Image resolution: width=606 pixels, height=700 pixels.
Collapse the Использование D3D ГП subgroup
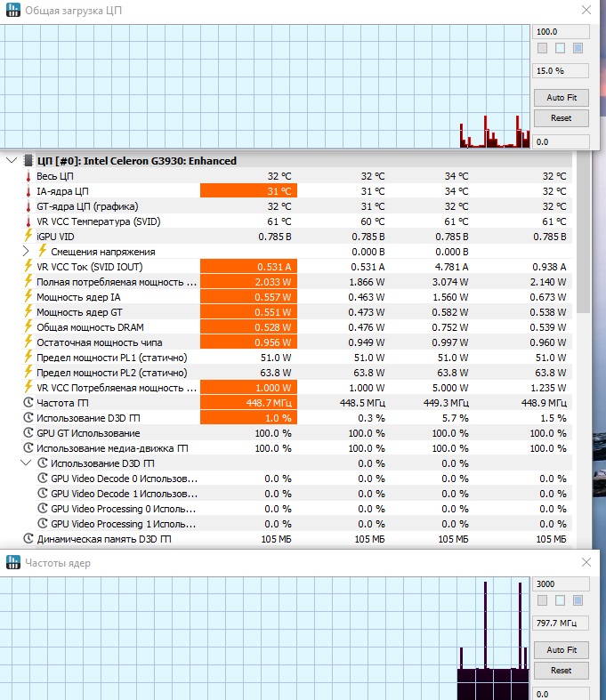pyautogui.click(x=27, y=463)
